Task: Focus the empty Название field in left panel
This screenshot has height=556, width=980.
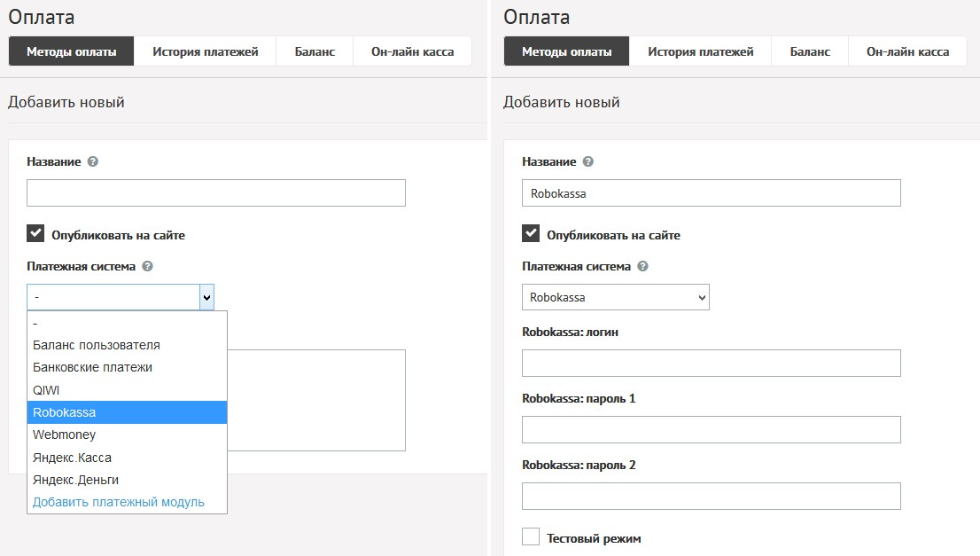Action: [216, 192]
